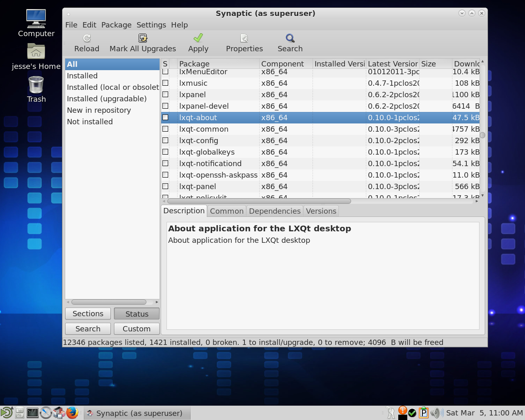Click the Status filter button

137,314
